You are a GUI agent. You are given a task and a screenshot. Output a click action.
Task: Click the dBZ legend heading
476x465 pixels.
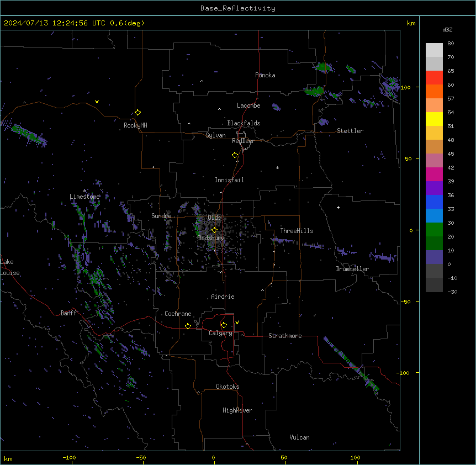click(447, 29)
